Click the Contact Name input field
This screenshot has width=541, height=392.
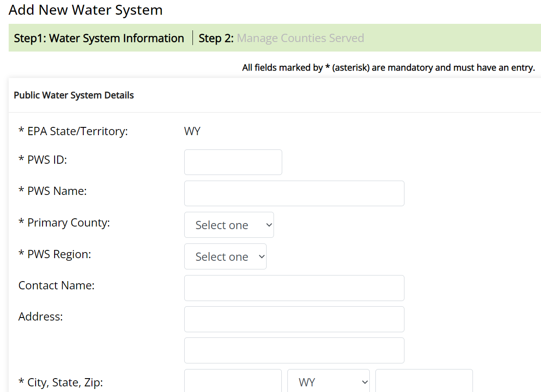294,288
